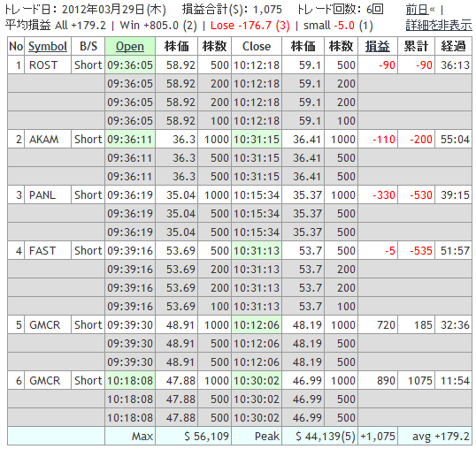Viewport: 476px width, 449px height.
Task: Click elapsed time 55:04 cell
Action: 453,139
